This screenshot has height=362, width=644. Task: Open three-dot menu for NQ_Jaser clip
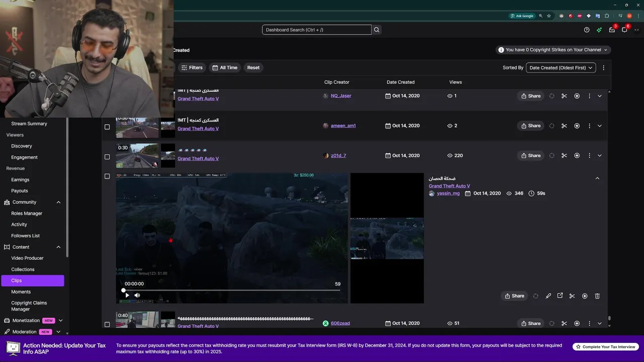click(589, 96)
